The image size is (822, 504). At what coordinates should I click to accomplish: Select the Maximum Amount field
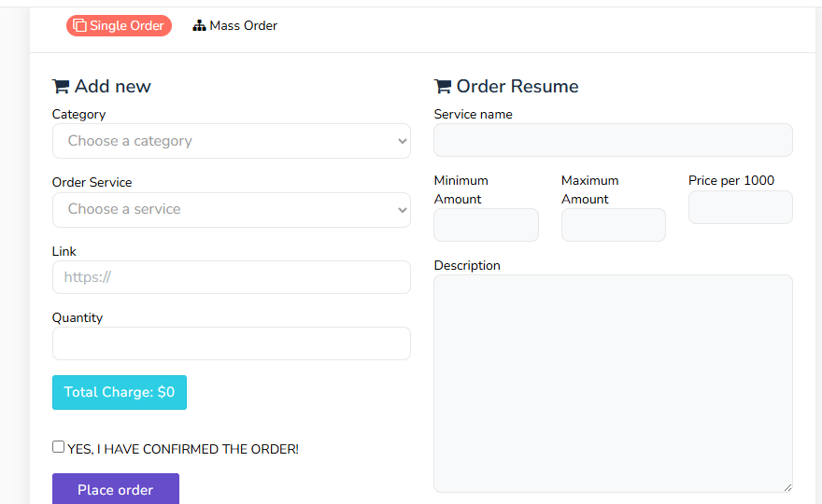(613, 225)
